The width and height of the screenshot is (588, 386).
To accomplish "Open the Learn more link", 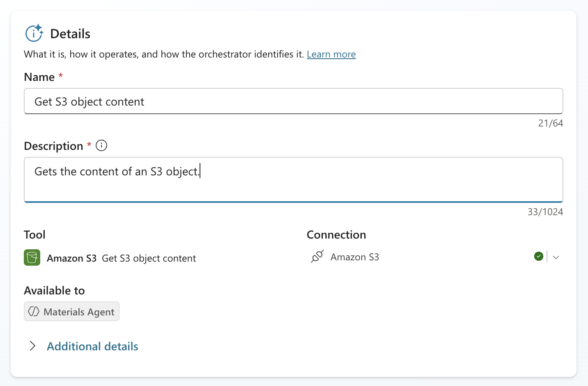I will (331, 54).
